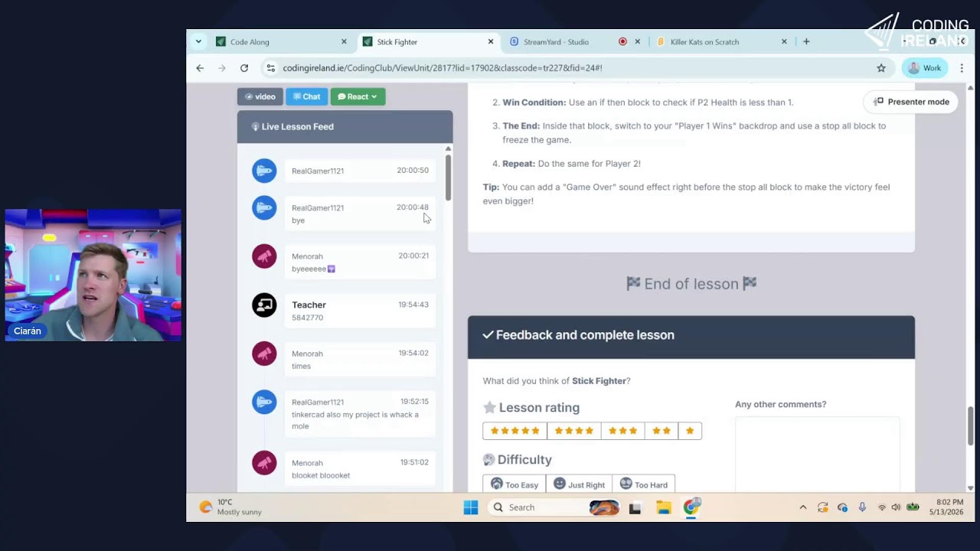The width and height of the screenshot is (980, 551).
Task: Click Menorah avatar next to times message
Action: pos(264,354)
